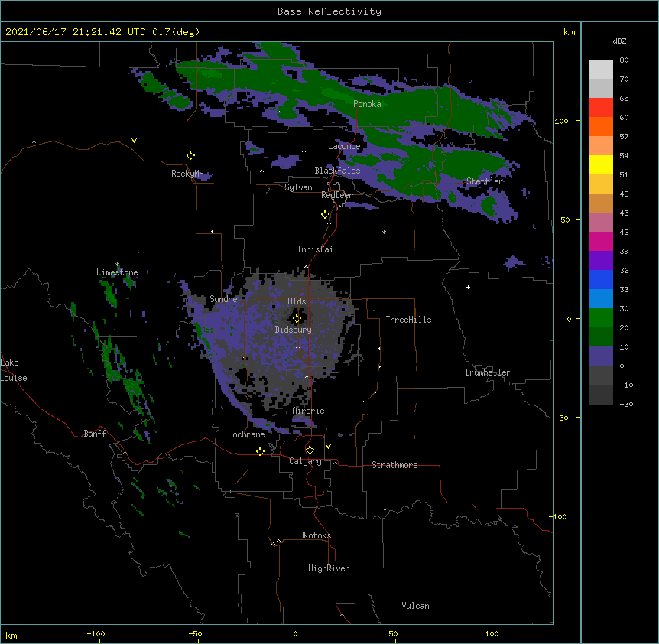This screenshot has width=659, height=644.
Task: Click the -50 tick on the vertical axis
Action: pos(561,418)
